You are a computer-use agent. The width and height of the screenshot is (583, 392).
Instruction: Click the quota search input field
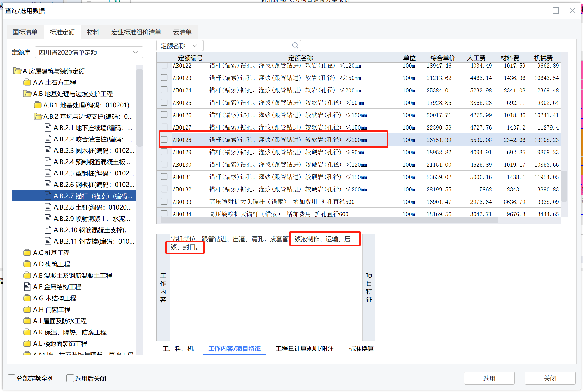246,46
